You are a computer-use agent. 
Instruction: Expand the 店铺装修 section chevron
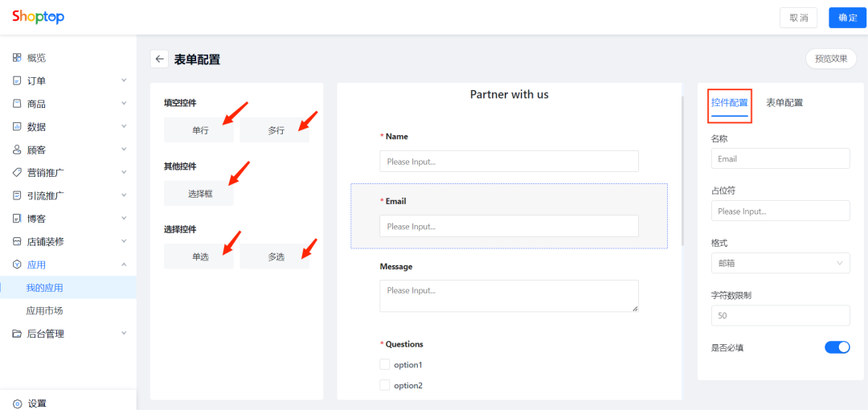[x=124, y=241]
